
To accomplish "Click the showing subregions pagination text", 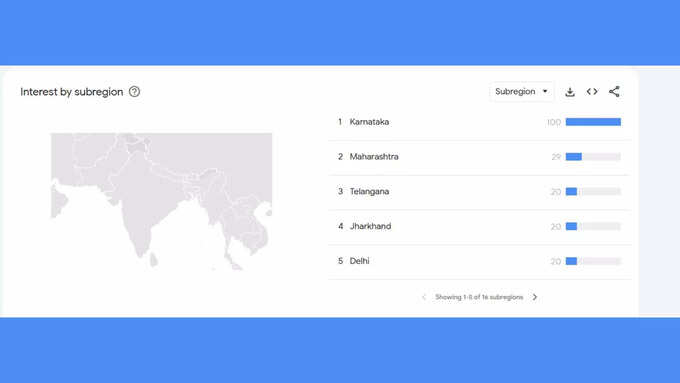I will (x=479, y=297).
